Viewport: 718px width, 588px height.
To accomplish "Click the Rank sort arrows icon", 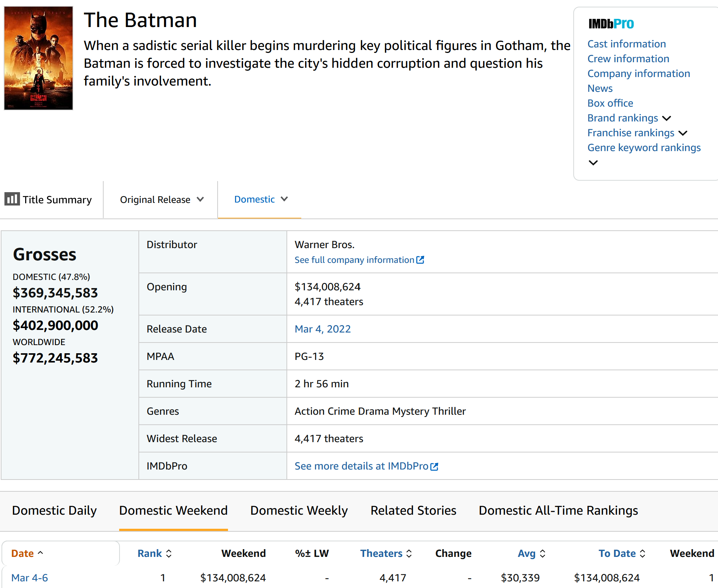I will point(169,554).
